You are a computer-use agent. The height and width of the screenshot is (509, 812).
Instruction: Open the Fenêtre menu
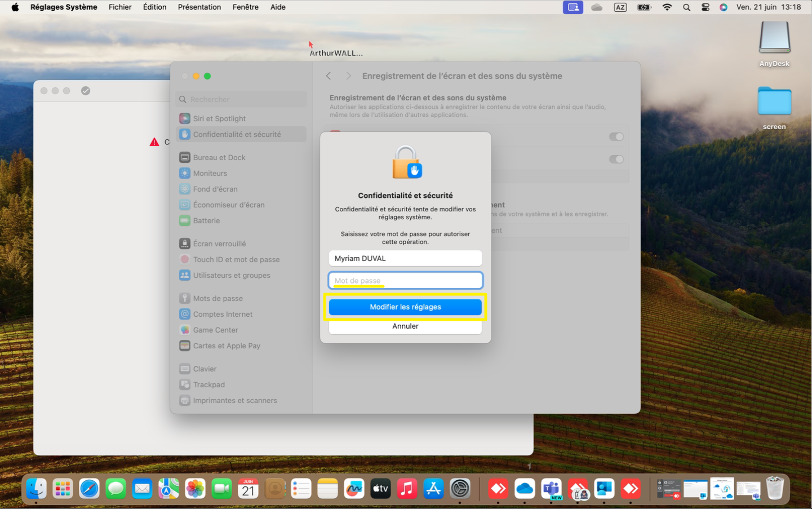(246, 7)
